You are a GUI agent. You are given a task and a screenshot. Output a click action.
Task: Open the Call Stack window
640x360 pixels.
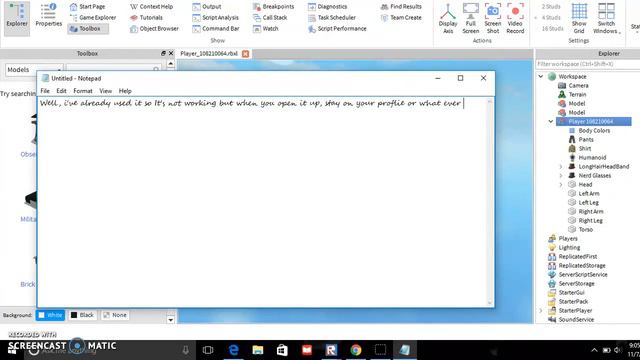(270, 18)
